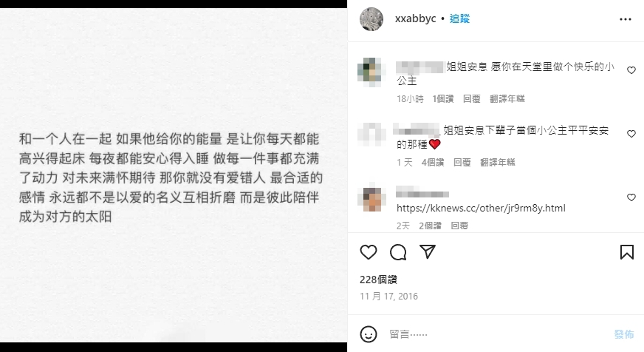This screenshot has height=352, width=644.
Task: Open the kknews.cc article link
Action: click(481, 208)
